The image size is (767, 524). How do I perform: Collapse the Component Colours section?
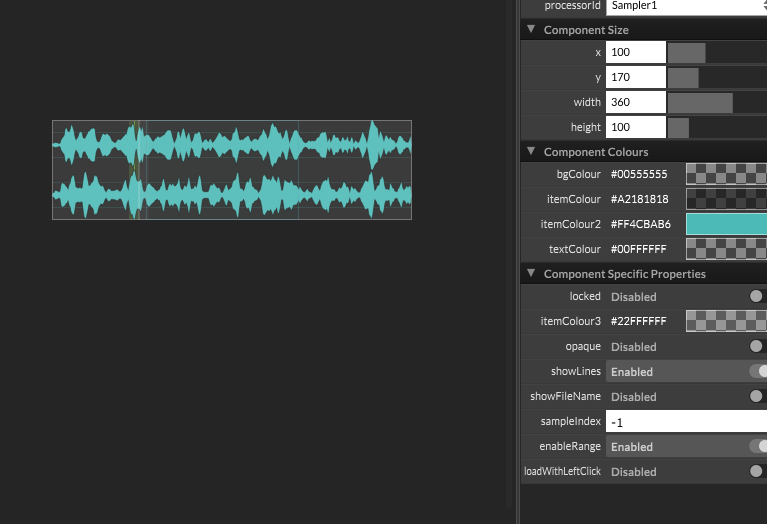pyautogui.click(x=530, y=152)
